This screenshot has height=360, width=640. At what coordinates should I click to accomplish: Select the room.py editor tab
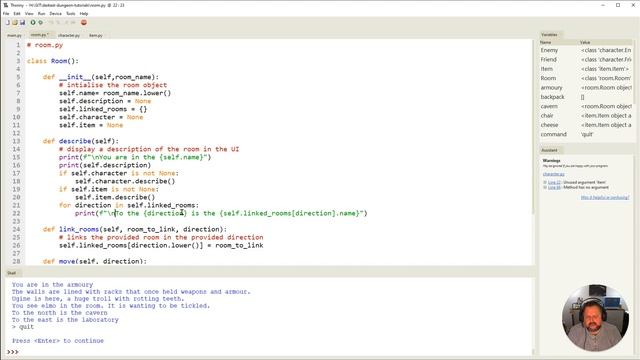coord(40,35)
